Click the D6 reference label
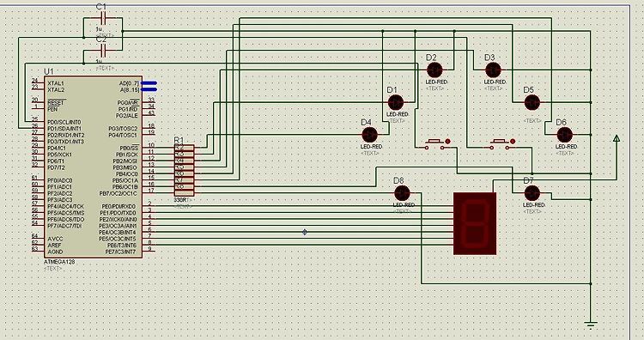644x340 pixels. [561, 123]
